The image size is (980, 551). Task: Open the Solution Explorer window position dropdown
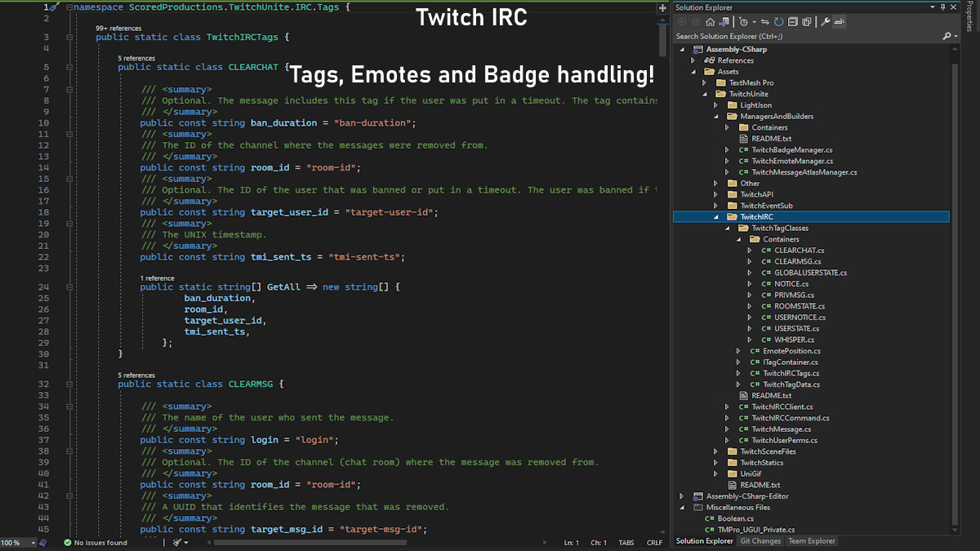(933, 7)
